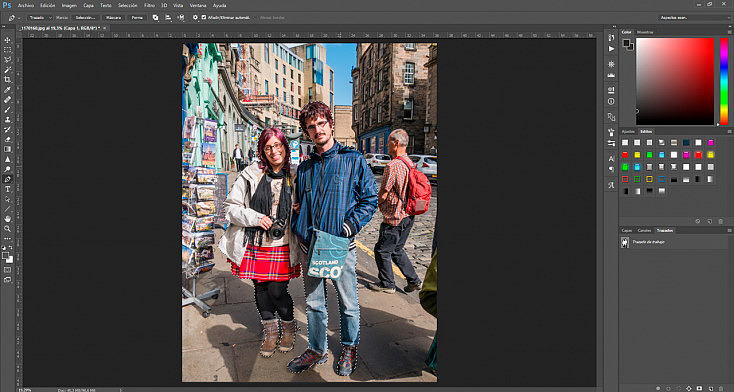Click the foreground color swatch in Color panel
The width and height of the screenshot is (734, 392).
[x=626, y=42]
